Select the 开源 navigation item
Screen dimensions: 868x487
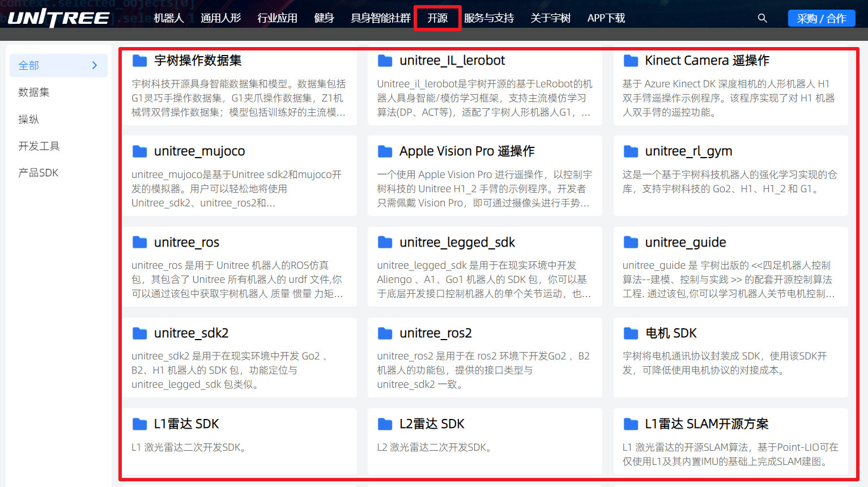tap(437, 18)
